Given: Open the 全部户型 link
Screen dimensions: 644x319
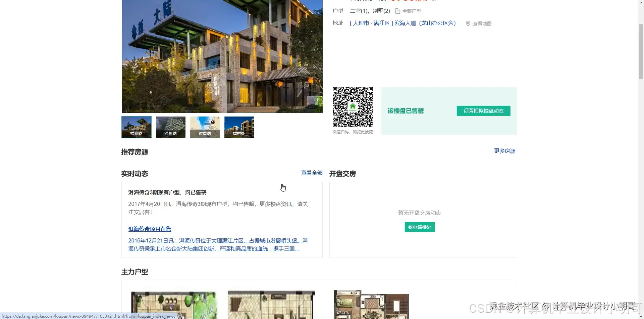Looking at the screenshot, I should coord(412,11).
